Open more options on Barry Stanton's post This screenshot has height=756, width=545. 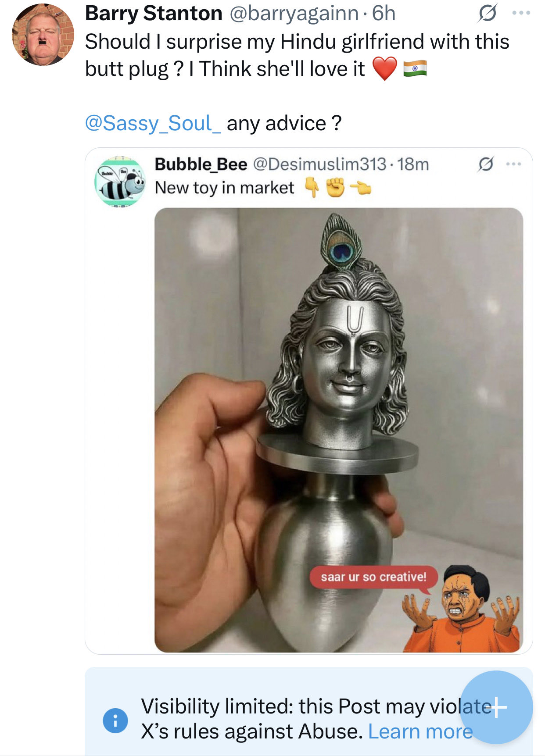521,13
